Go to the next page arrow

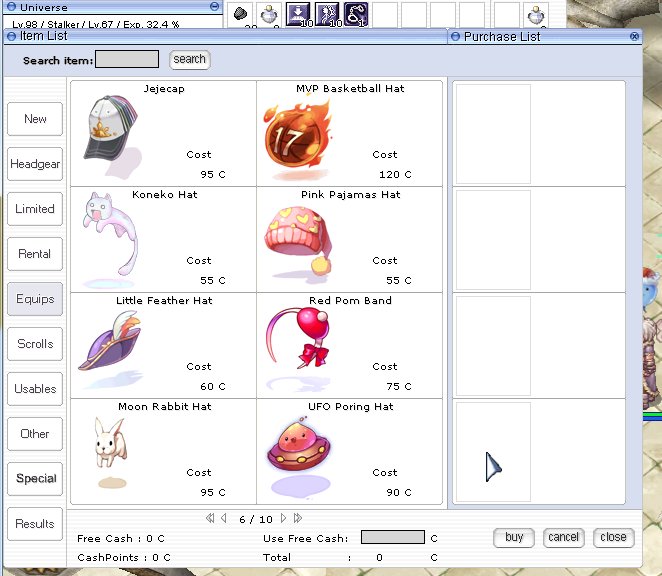283,518
